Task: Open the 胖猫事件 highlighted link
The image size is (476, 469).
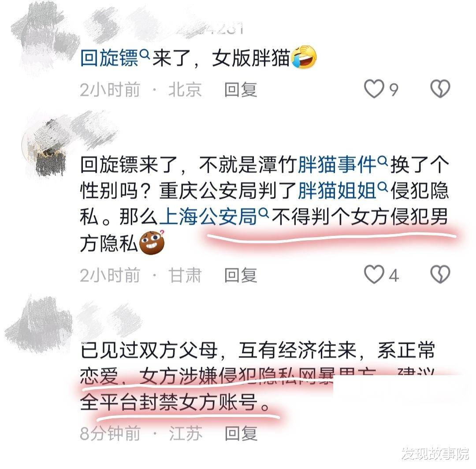Action: tap(337, 164)
